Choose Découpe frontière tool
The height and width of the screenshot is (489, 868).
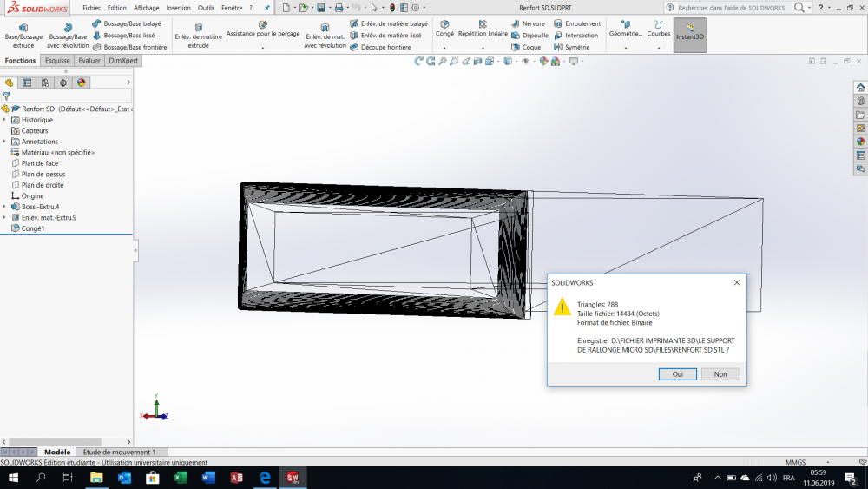click(x=380, y=47)
